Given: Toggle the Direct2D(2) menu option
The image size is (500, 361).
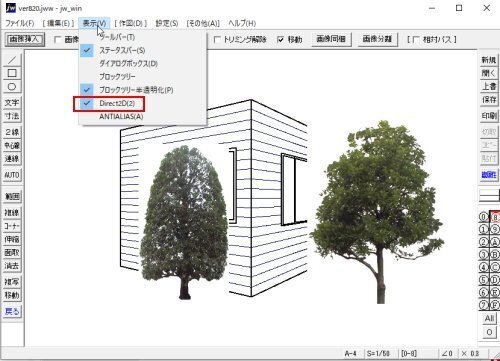Looking at the screenshot, I should [109, 103].
